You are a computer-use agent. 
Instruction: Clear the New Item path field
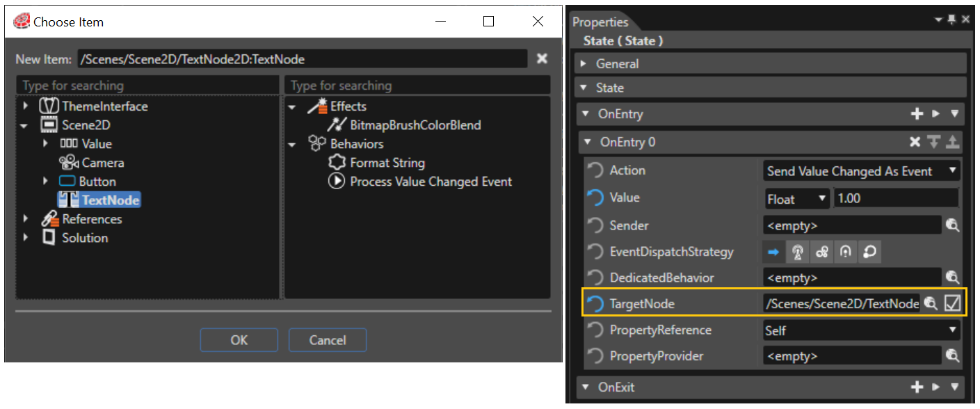542,59
